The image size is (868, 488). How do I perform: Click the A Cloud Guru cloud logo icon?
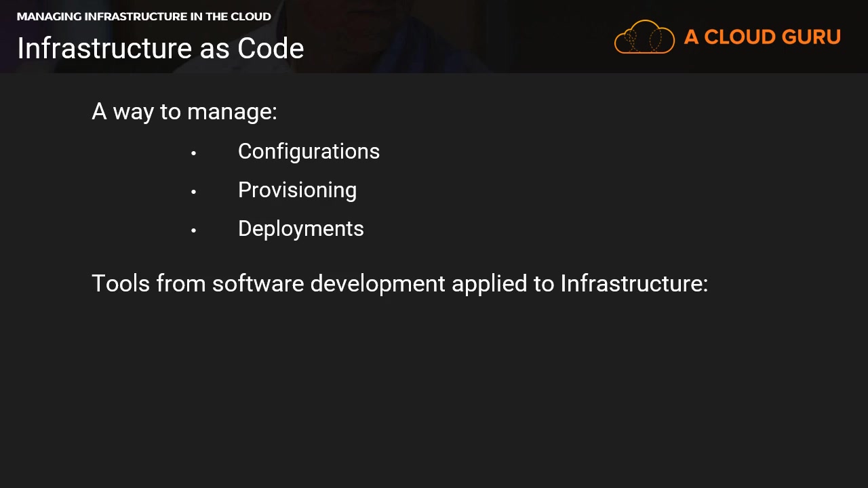click(x=644, y=37)
